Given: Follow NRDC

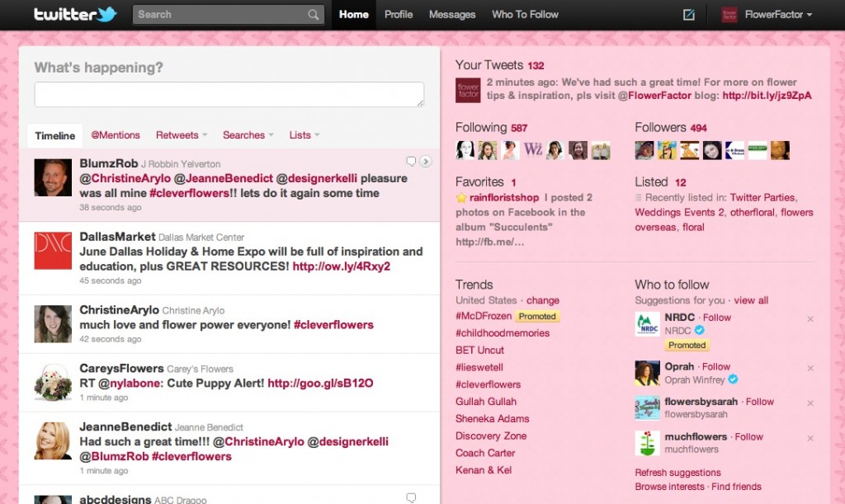Looking at the screenshot, I should [717, 318].
